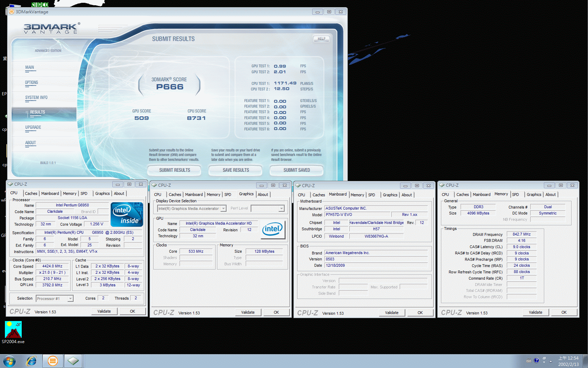Switch to Caches tab in the Intel Pentium G6950 window
Viewport: 588px width, 368px height.
click(x=31, y=193)
